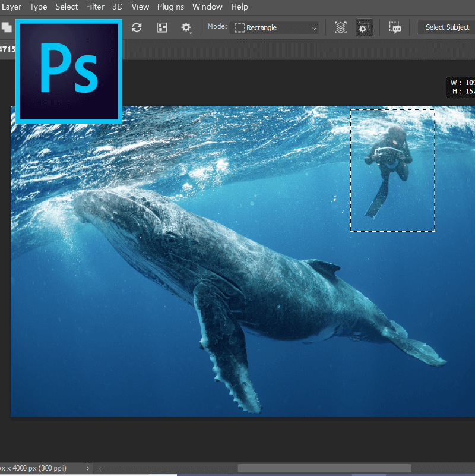
Task: Click the horizontal scrollbar thumb
Action: [x=324, y=469]
